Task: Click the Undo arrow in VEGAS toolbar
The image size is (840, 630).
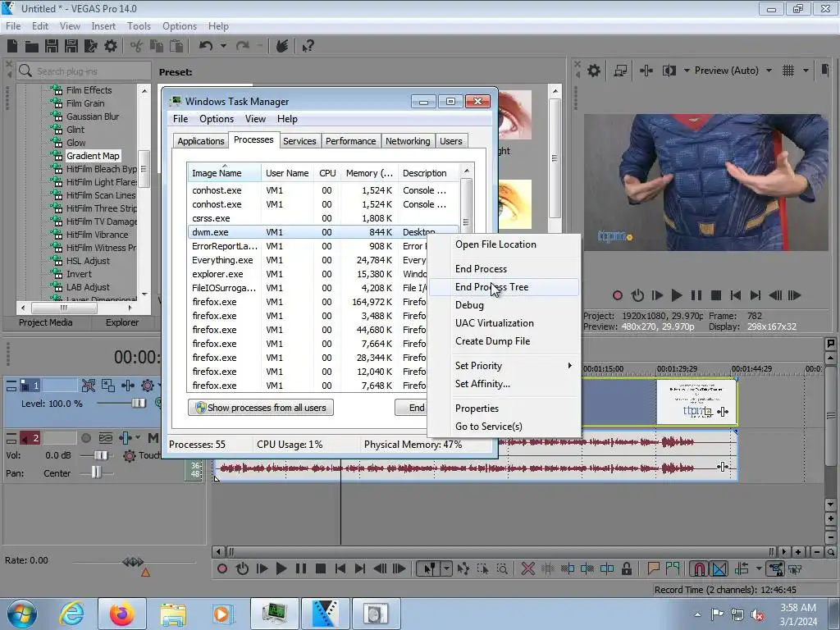Action: 206,46
